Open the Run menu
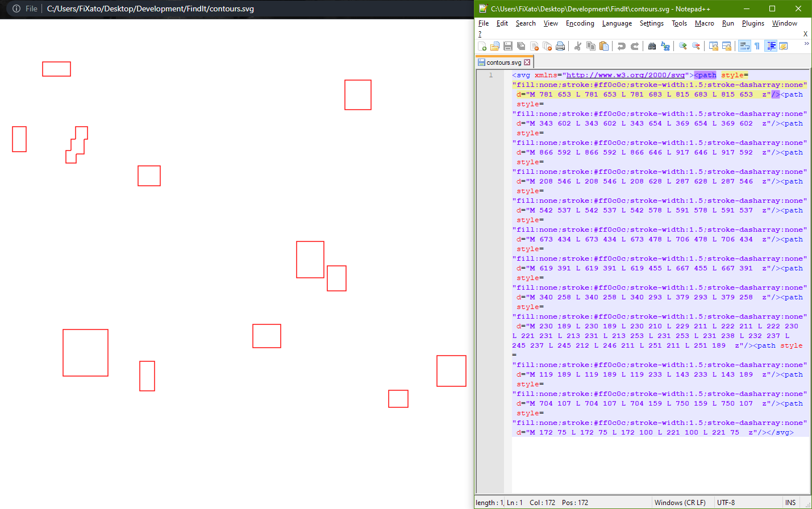This screenshot has height=509, width=812. pos(728,23)
